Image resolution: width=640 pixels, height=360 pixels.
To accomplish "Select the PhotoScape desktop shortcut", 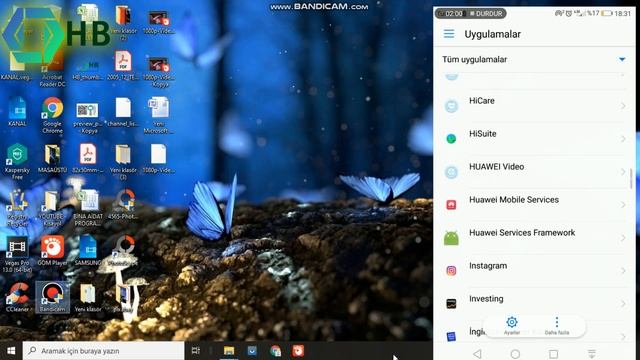I will point(123,251).
